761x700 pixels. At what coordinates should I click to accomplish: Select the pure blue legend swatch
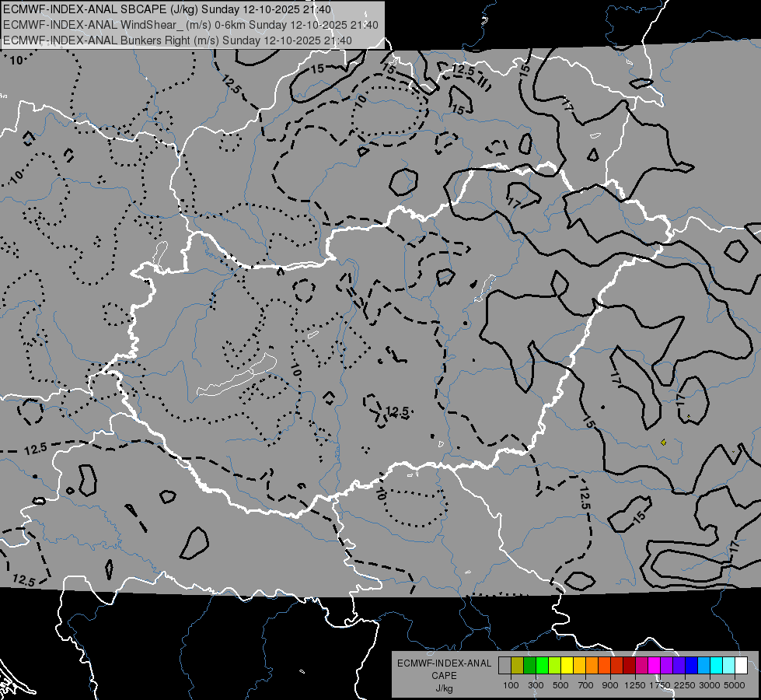pyautogui.click(x=692, y=666)
